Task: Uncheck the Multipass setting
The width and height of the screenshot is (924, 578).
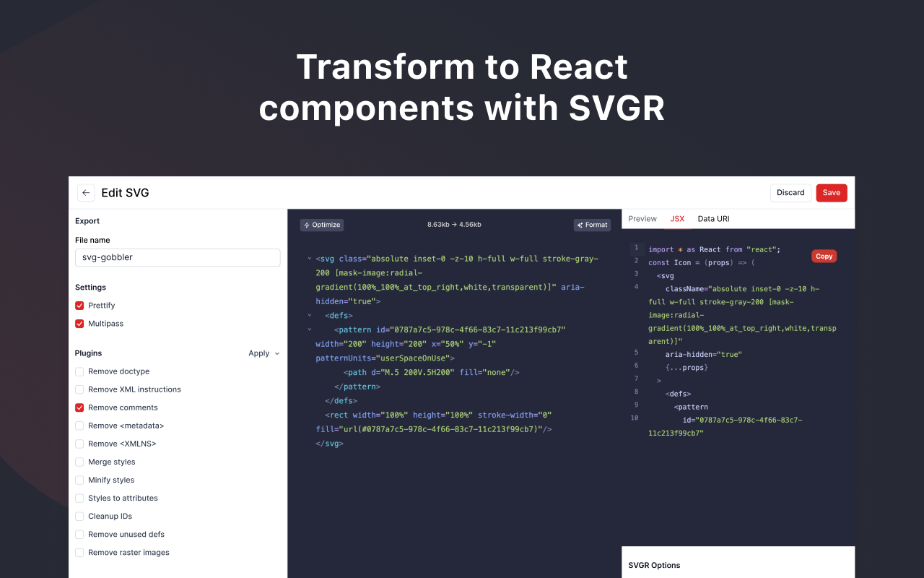Action: pos(79,324)
